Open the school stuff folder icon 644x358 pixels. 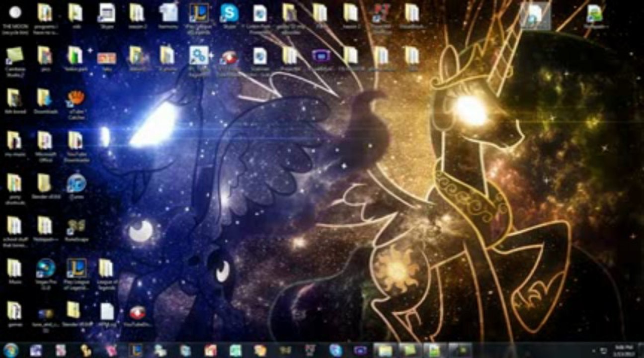(14, 226)
